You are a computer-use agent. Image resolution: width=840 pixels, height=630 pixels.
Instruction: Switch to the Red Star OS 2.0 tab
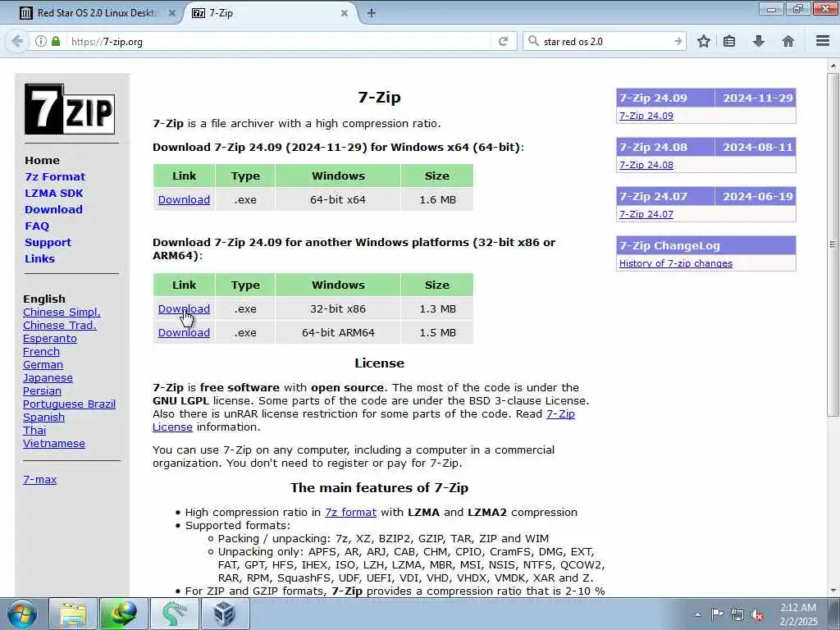pyautogui.click(x=97, y=13)
